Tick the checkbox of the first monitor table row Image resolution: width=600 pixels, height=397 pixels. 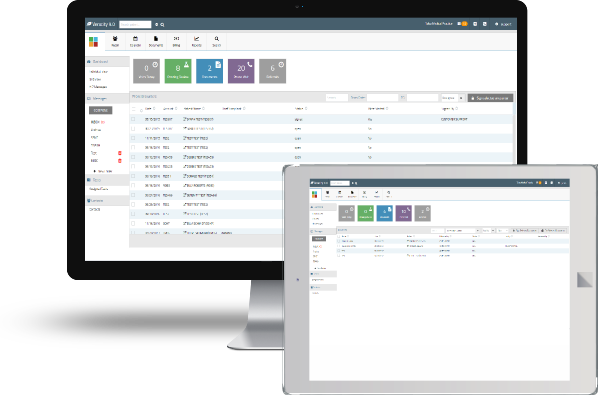click(x=133, y=119)
